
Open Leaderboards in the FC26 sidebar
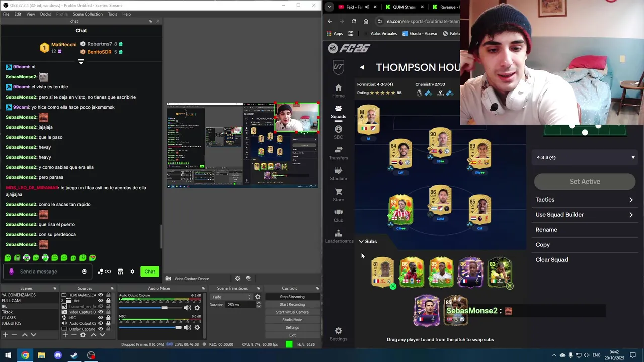(x=339, y=237)
